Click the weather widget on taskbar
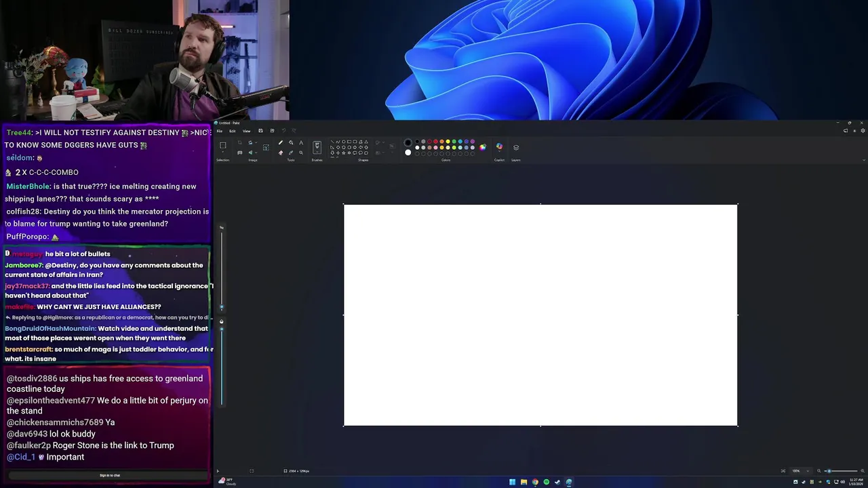The image size is (868, 488). [227, 481]
